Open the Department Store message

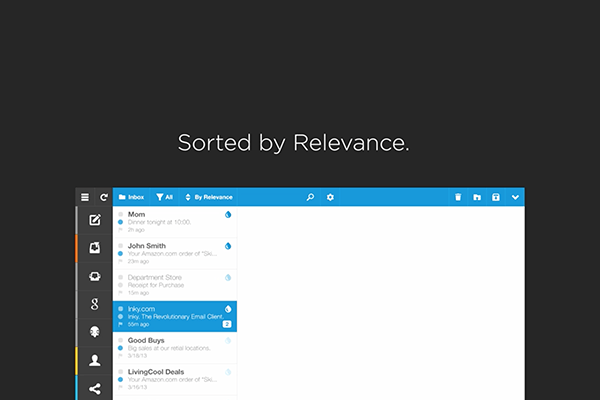tap(175, 285)
